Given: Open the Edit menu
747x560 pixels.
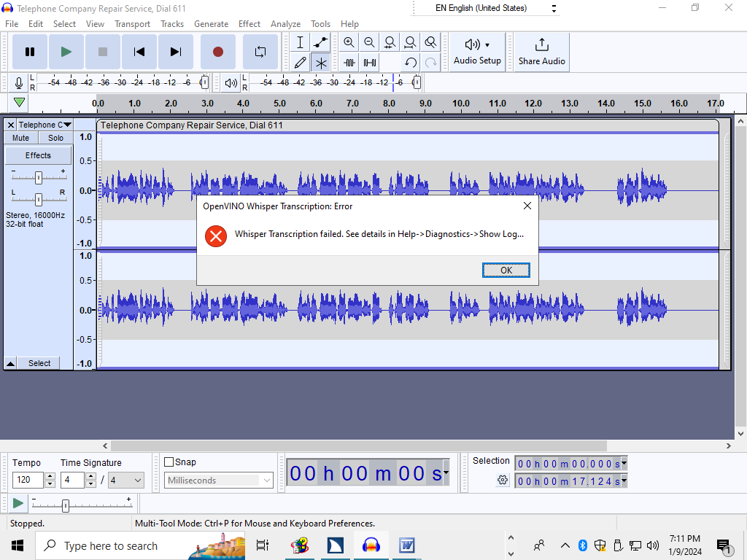Looking at the screenshot, I should point(35,24).
